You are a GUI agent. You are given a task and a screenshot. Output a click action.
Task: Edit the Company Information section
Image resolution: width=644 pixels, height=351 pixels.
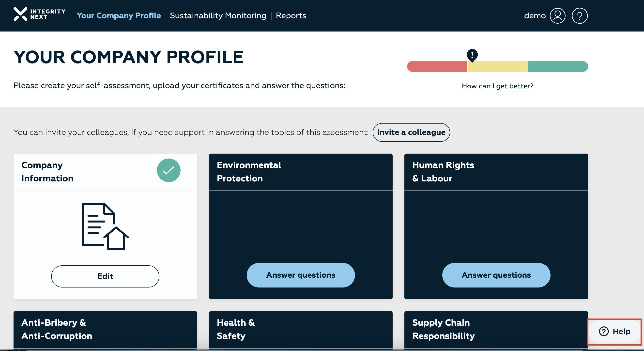[105, 276]
